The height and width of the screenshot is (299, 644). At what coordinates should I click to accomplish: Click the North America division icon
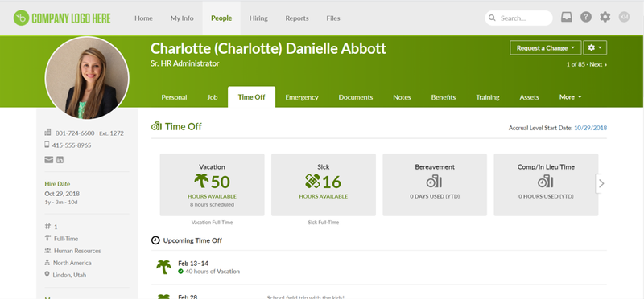tap(47, 263)
